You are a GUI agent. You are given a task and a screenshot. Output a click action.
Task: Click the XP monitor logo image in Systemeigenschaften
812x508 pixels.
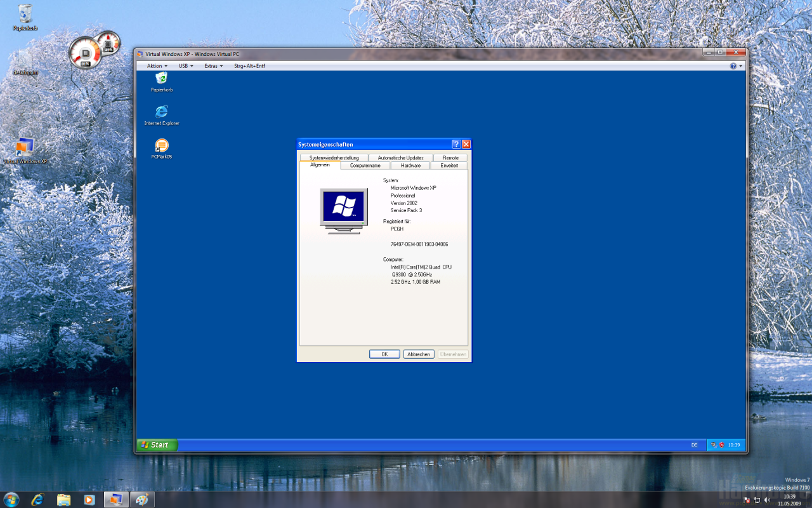coord(344,211)
